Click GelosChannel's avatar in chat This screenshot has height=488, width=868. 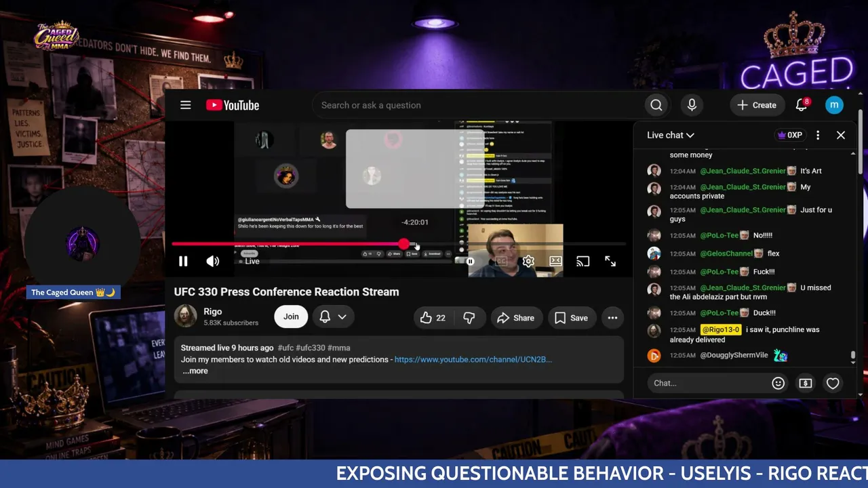point(654,253)
